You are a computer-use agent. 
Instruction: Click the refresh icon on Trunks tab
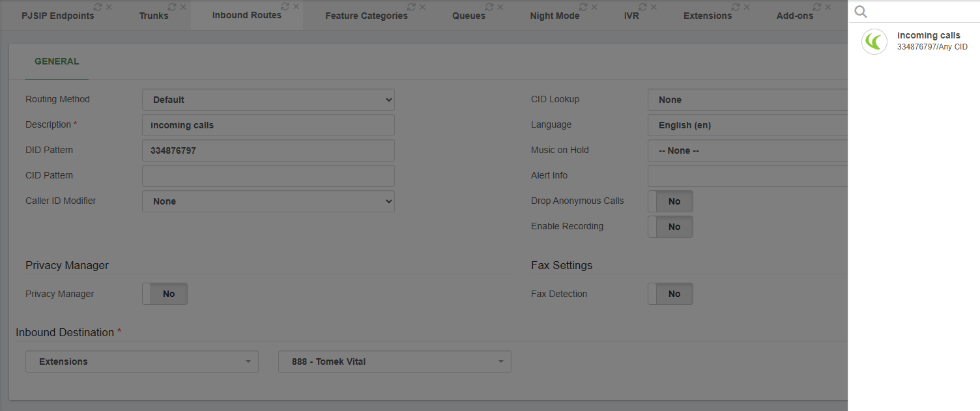[x=171, y=7]
